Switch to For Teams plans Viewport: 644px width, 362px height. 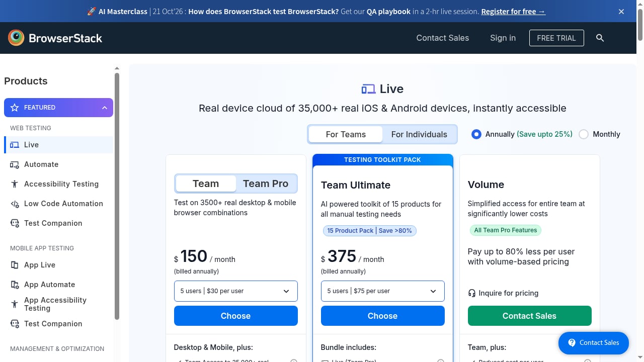pyautogui.click(x=346, y=134)
